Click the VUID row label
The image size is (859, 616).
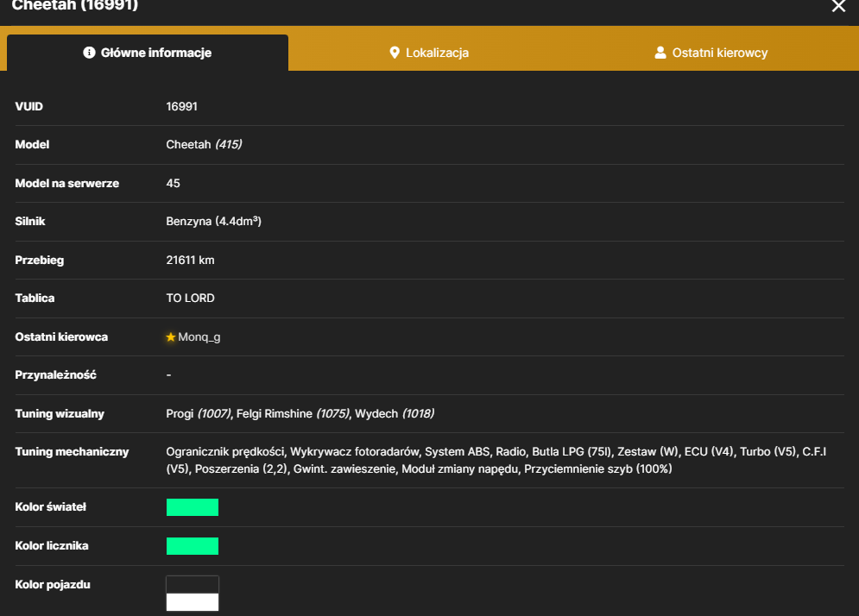click(29, 106)
